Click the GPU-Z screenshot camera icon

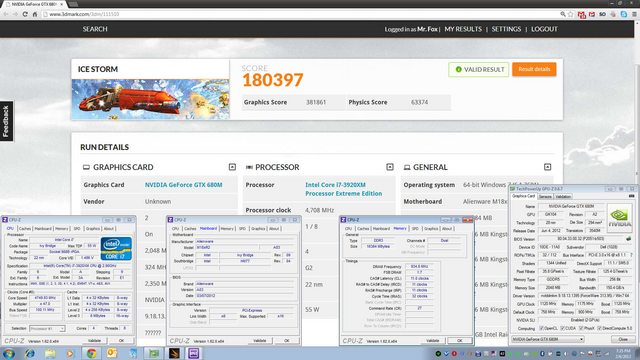pos(631,196)
